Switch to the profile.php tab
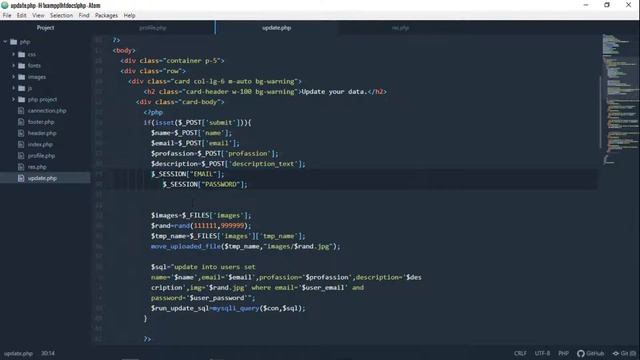This screenshot has height=360, width=640. pos(153,28)
